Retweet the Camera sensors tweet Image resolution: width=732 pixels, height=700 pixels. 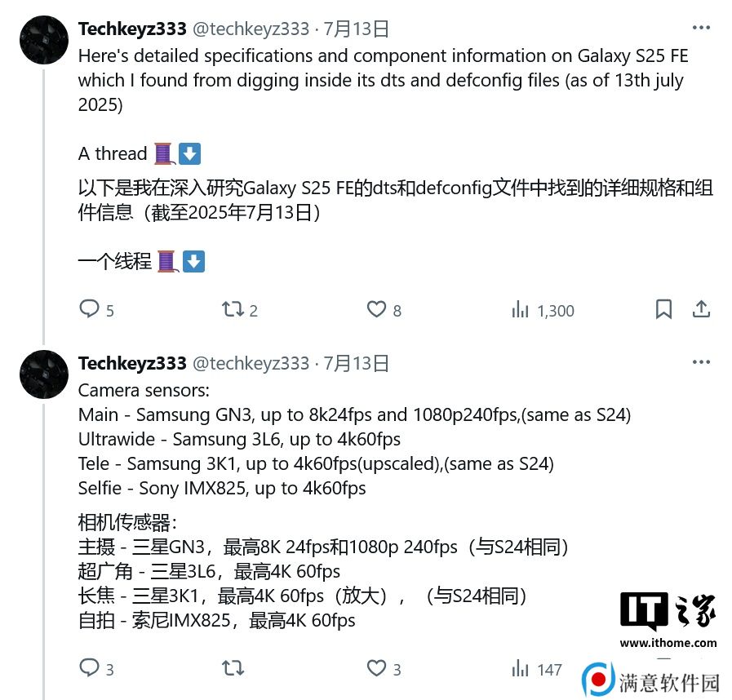(x=233, y=668)
